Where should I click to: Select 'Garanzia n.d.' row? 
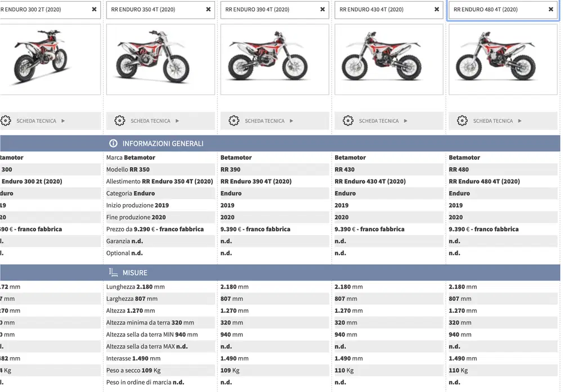tap(160, 241)
